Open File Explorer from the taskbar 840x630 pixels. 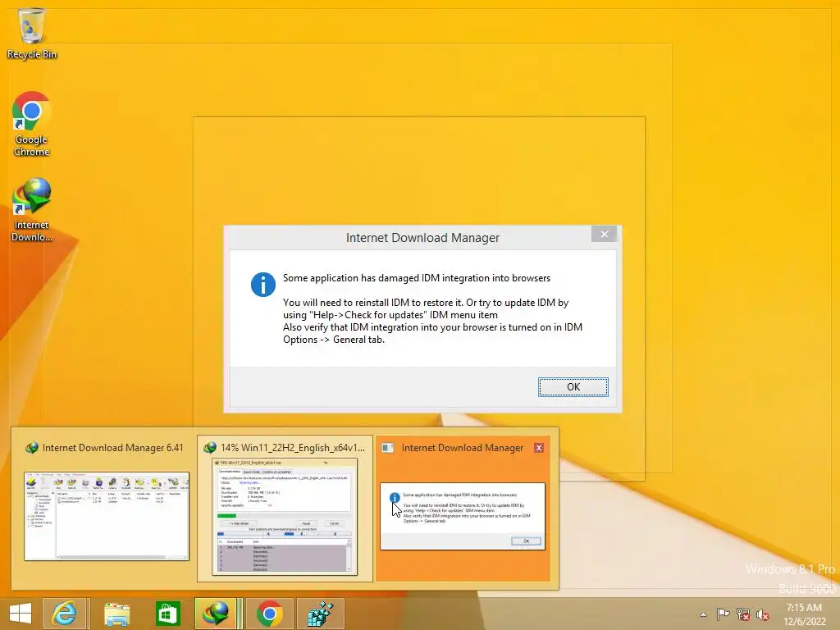pos(116,614)
